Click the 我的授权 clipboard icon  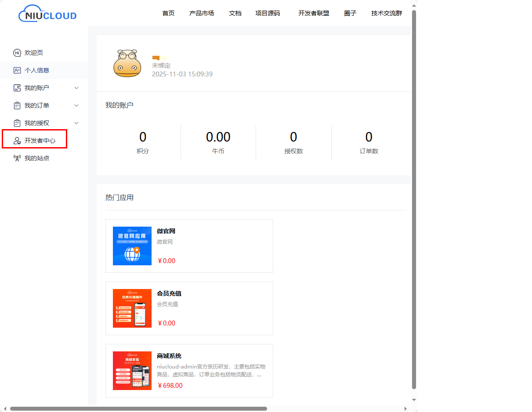[x=17, y=123]
